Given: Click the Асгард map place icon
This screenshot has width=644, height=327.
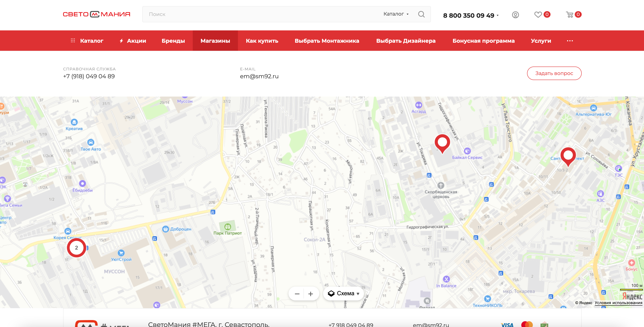Looking at the screenshot, I should point(419,105).
